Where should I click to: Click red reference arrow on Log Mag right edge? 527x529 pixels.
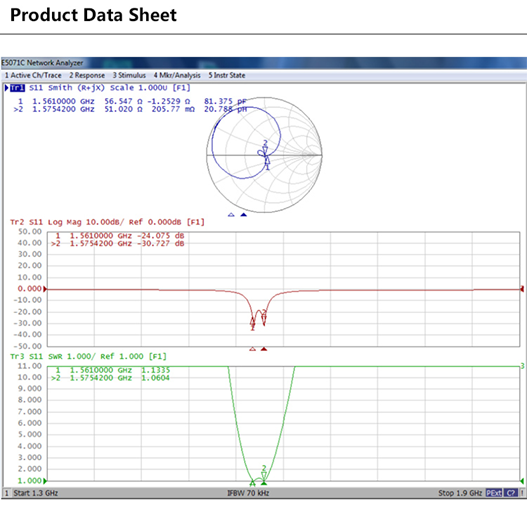[522, 289]
